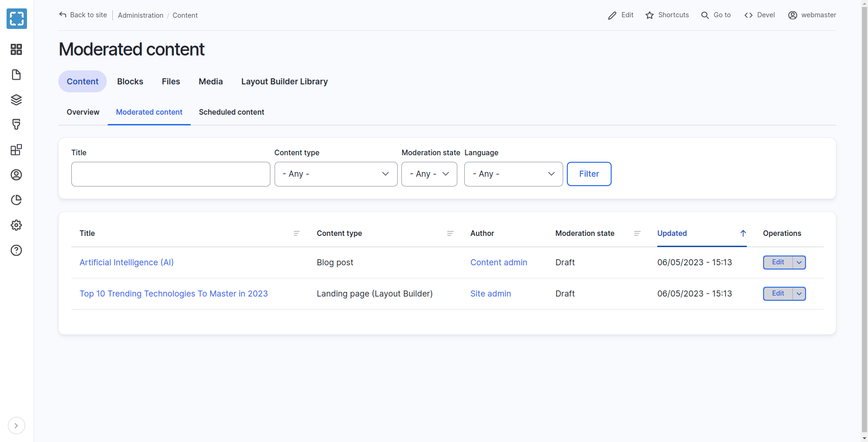
Task: Switch to the Scheduled content tab
Action: pyautogui.click(x=231, y=112)
